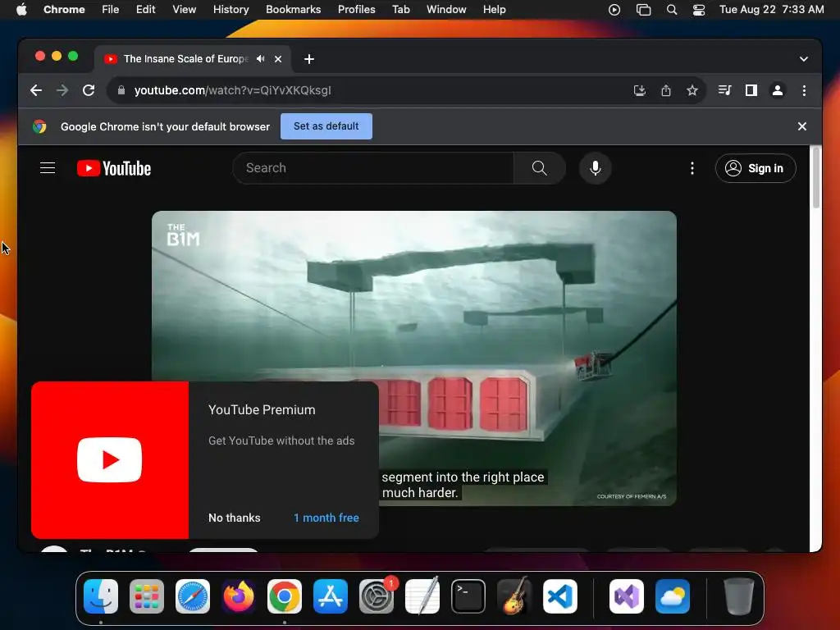Launch Firefox from the Dock
The width and height of the screenshot is (840, 630).
(239, 596)
